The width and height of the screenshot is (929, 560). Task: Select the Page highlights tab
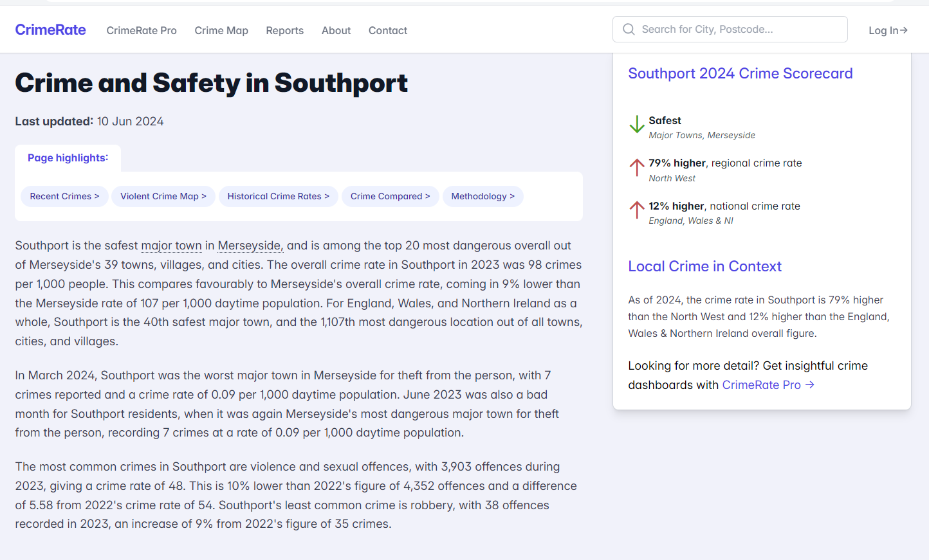point(68,158)
